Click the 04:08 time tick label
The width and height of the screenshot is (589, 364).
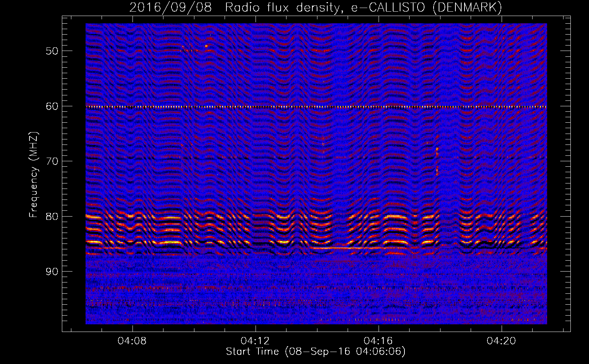pyautogui.click(x=132, y=341)
